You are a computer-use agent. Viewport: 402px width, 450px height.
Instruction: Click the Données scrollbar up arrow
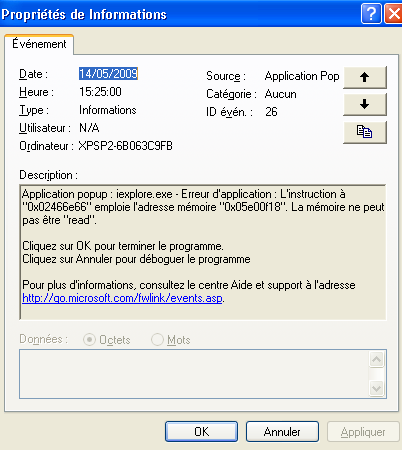tap(377, 359)
